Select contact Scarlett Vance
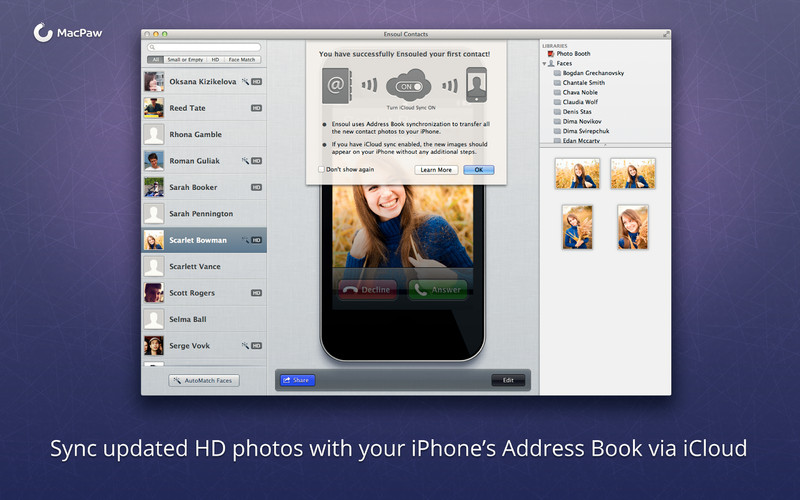This screenshot has height=500, width=800. click(204, 266)
